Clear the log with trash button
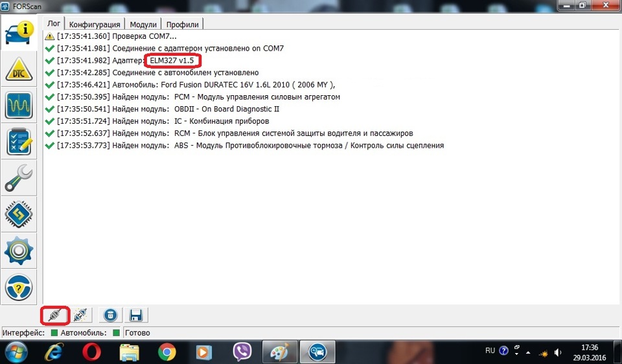Viewport: 622px width, 364px height. pos(110,315)
